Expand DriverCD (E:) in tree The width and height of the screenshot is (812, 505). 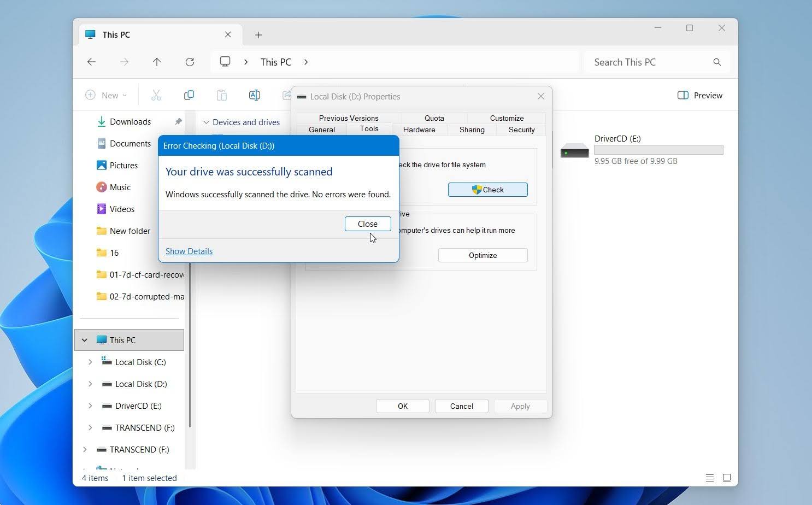pyautogui.click(x=90, y=406)
